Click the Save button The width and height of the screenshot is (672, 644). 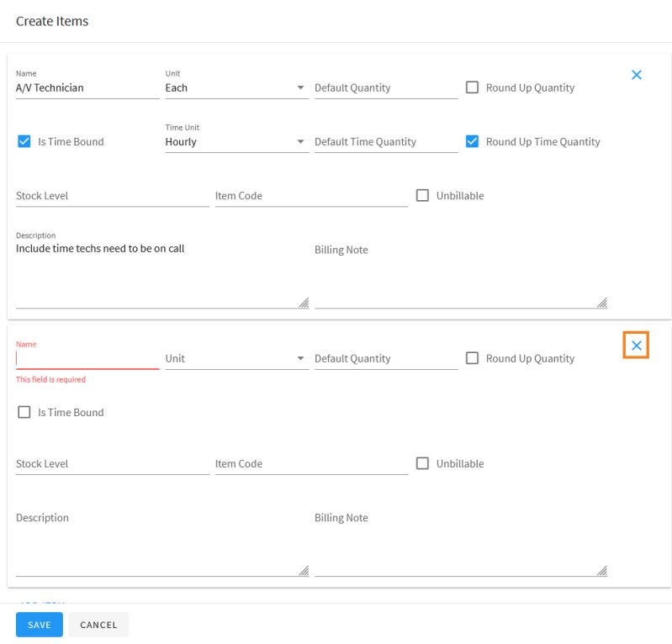pyautogui.click(x=39, y=625)
